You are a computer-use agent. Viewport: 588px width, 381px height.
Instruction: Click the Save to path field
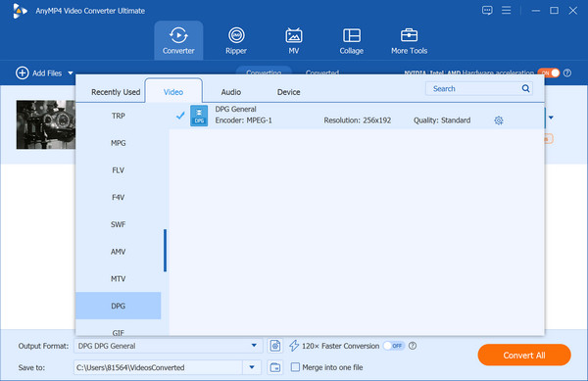(x=158, y=367)
